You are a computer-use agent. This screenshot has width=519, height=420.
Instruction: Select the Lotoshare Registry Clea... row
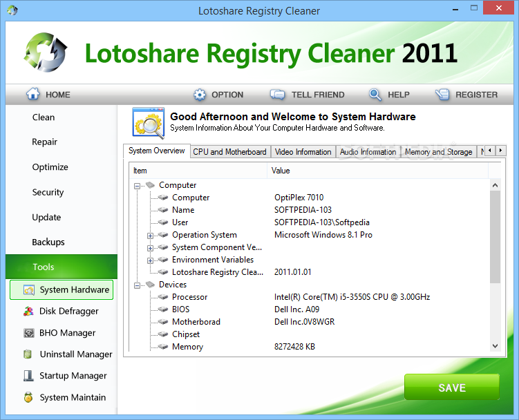[x=218, y=272]
